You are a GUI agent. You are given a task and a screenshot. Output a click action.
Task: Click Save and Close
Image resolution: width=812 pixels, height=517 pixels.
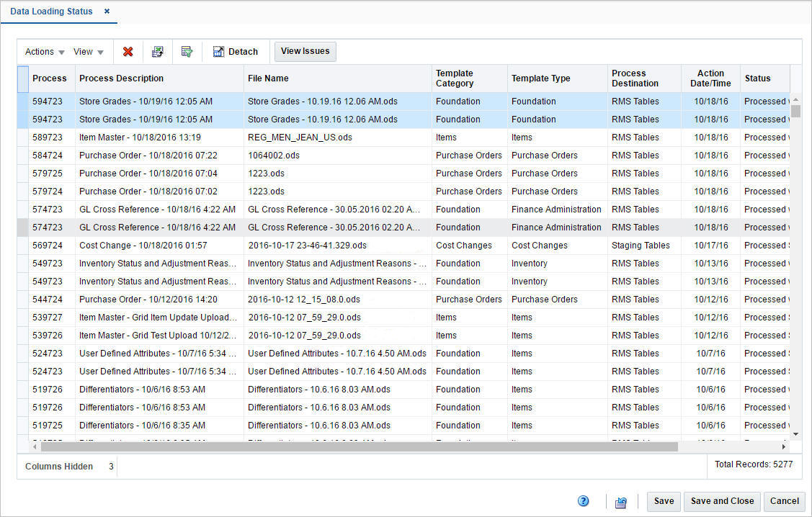click(721, 501)
